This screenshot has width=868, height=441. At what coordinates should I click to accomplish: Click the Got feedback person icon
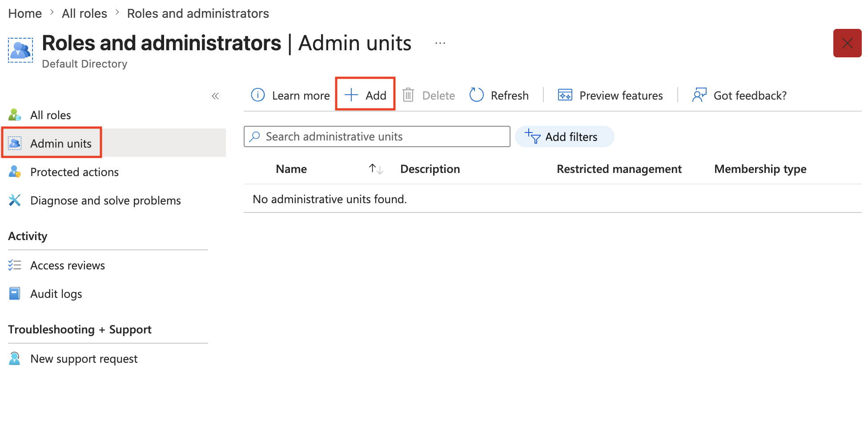[x=699, y=95]
